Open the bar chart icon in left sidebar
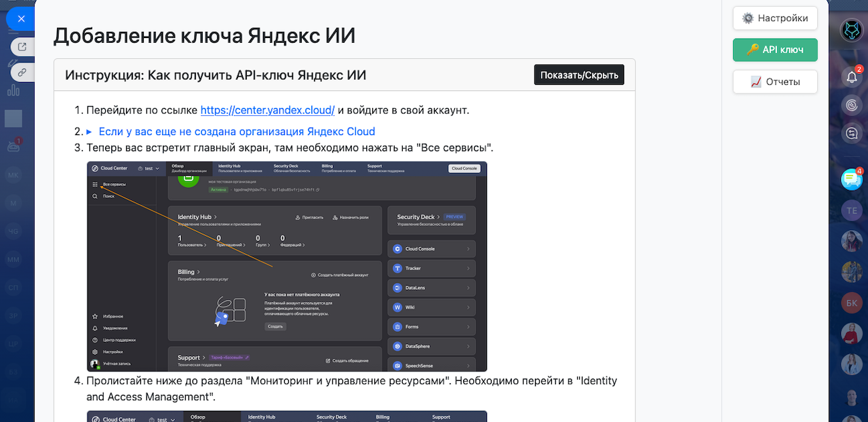The width and height of the screenshot is (868, 422). [13, 90]
